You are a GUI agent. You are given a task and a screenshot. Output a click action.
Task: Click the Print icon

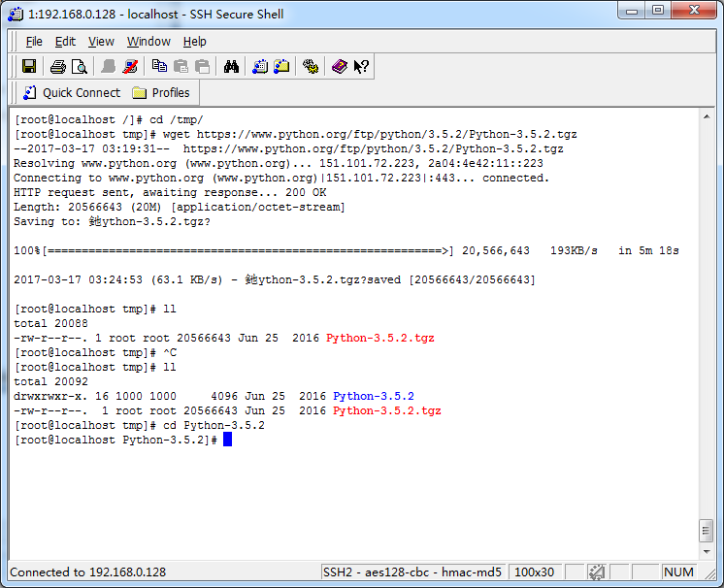pos(57,66)
